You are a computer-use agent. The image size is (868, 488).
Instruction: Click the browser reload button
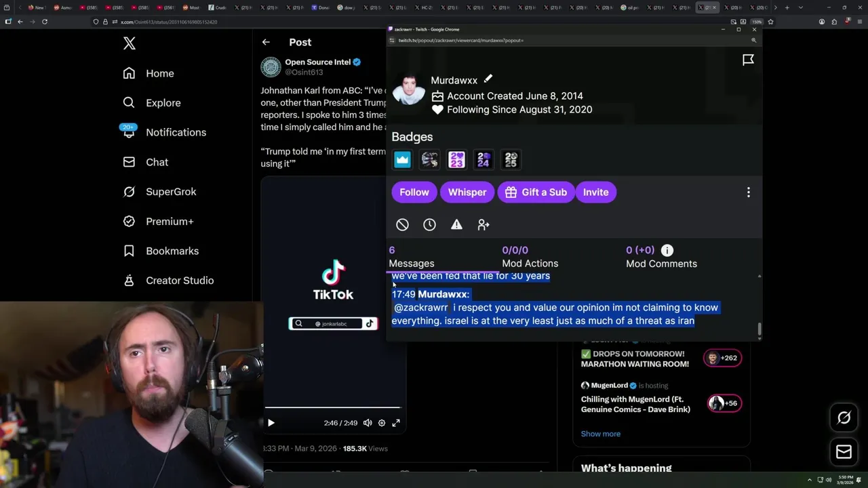[x=45, y=22]
